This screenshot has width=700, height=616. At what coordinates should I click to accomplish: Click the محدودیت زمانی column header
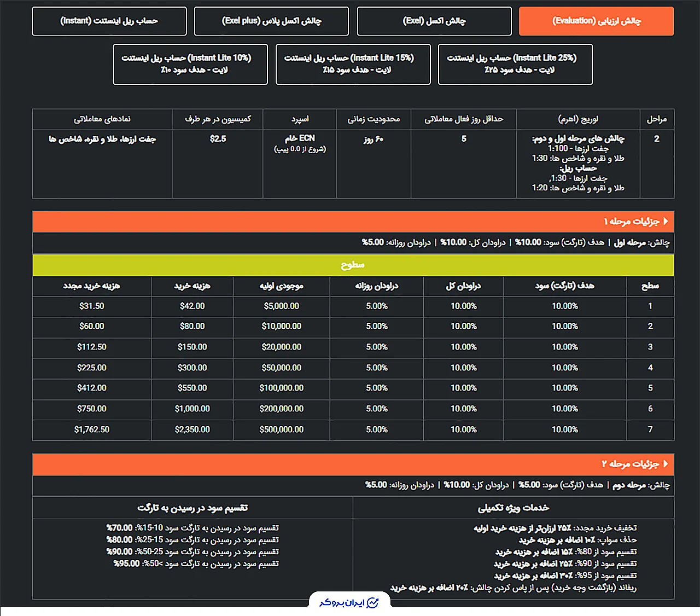pos(374,119)
